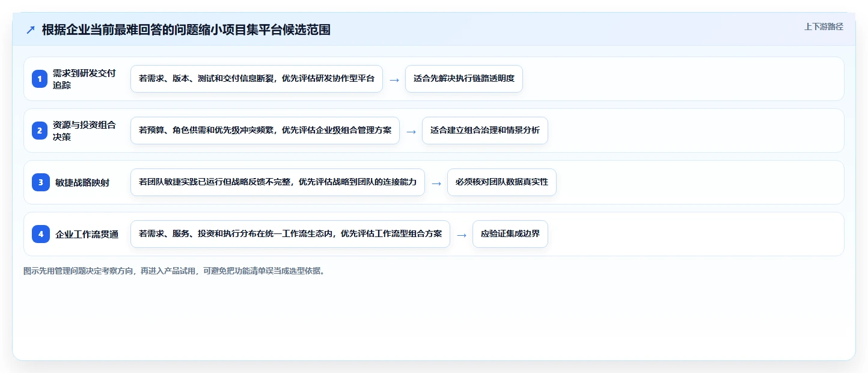
Task: Click the 需求到研发交付追踪 row label
Action: 84,79
